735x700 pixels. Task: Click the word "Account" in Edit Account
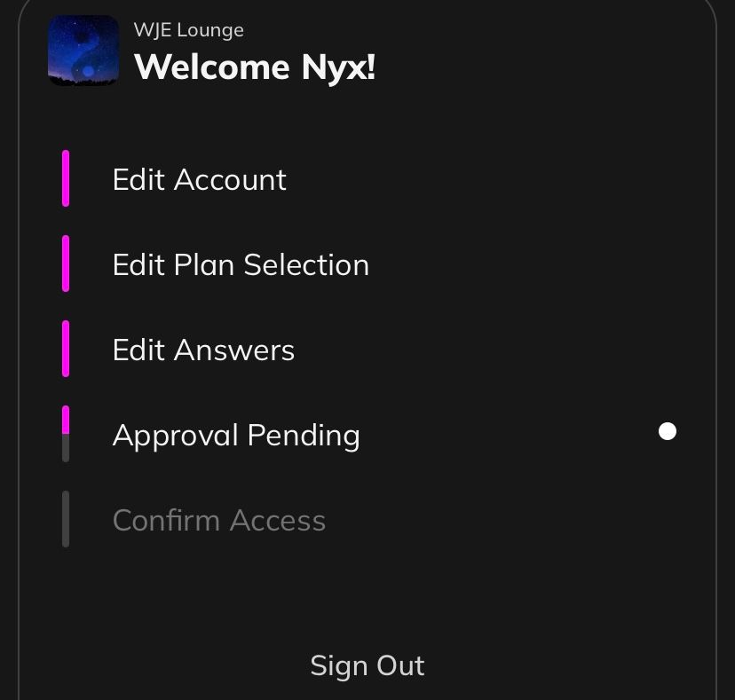[x=230, y=179]
